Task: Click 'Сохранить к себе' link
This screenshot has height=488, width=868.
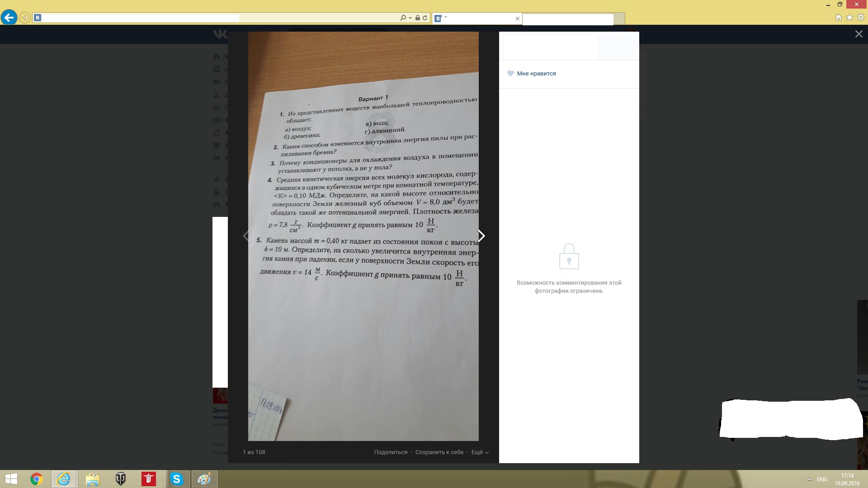Action: click(439, 452)
